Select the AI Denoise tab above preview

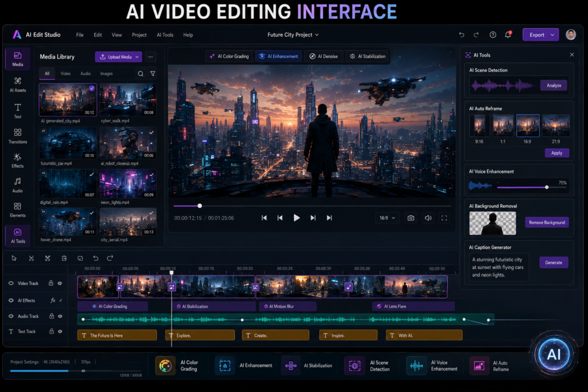click(x=324, y=56)
